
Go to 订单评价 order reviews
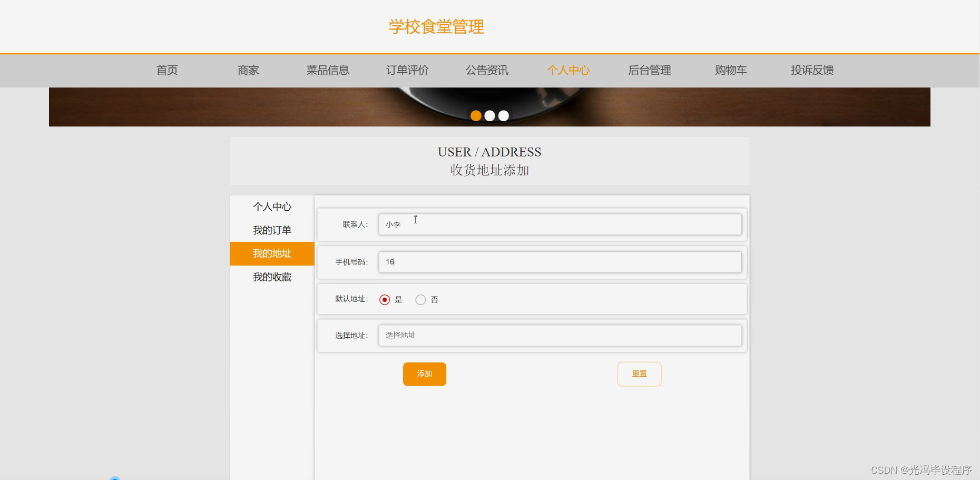pyautogui.click(x=407, y=70)
